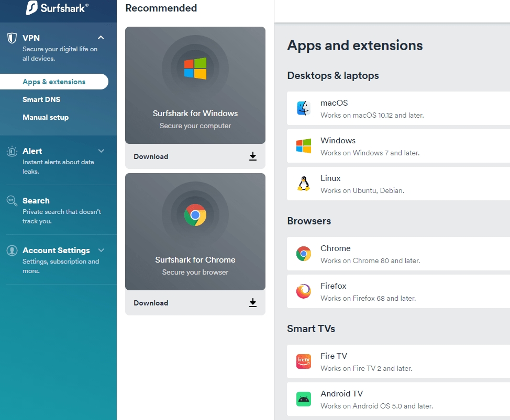This screenshot has width=510, height=420.
Task: Select the Firefox browser icon
Action: coord(303,291)
